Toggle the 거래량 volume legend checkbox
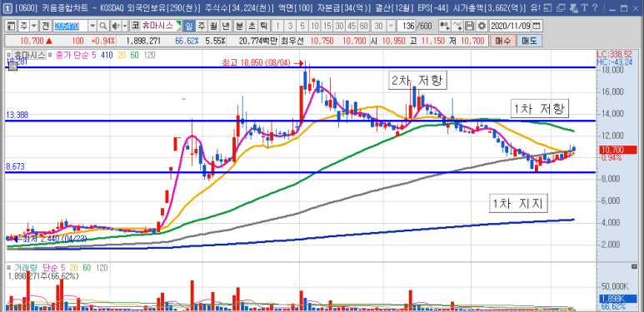 [x=9, y=268]
